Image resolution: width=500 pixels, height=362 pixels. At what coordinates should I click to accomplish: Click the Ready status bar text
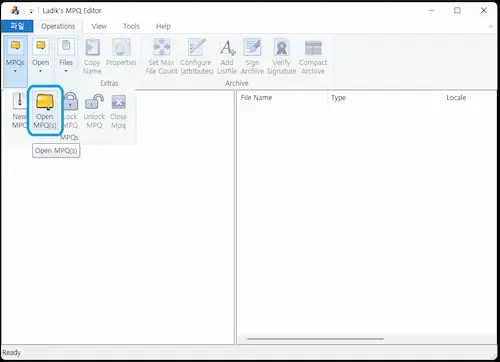tap(12, 352)
